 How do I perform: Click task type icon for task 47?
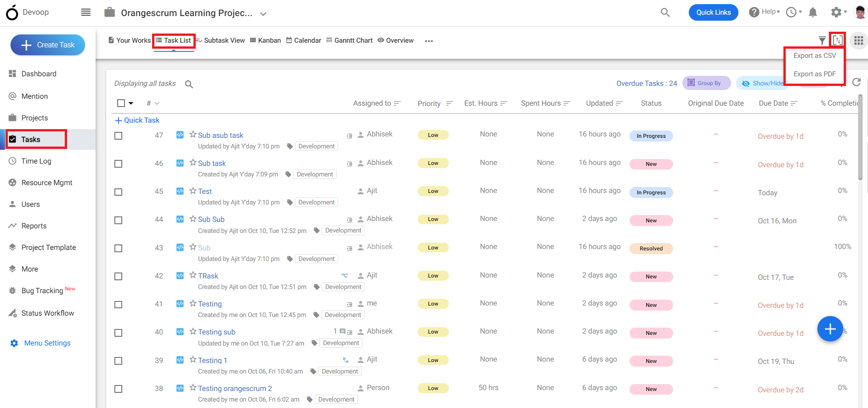[x=180, y=135]
